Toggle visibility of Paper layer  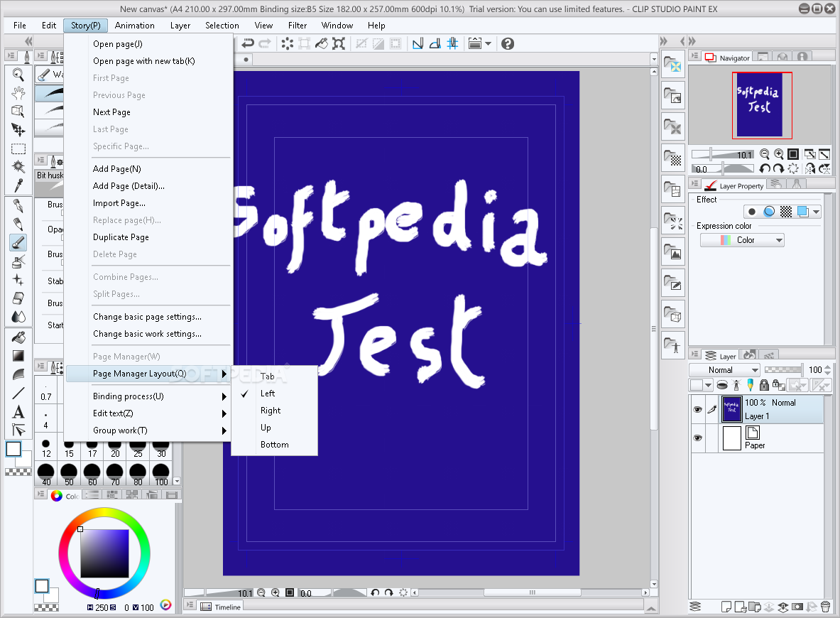[697, 438]
